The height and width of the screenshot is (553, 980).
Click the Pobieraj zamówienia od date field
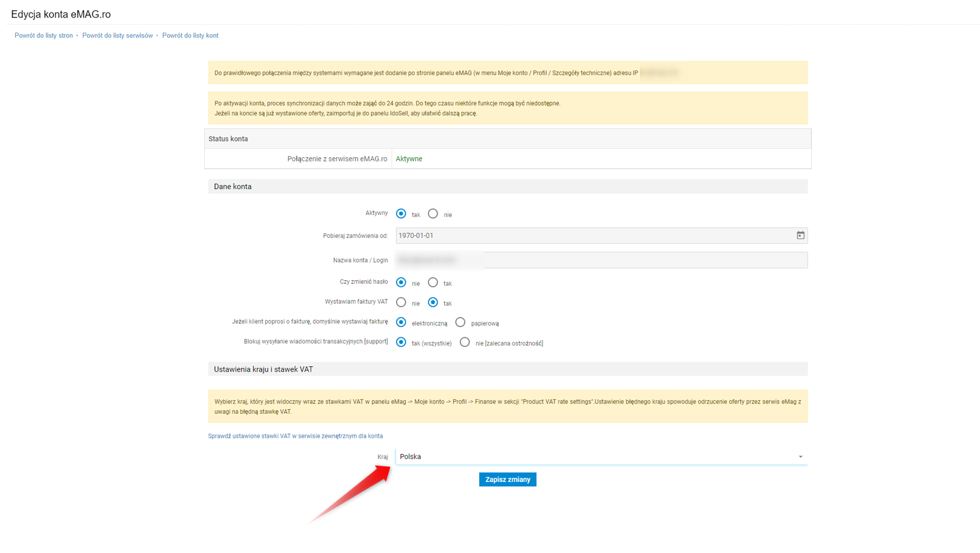tap(602, 236)
